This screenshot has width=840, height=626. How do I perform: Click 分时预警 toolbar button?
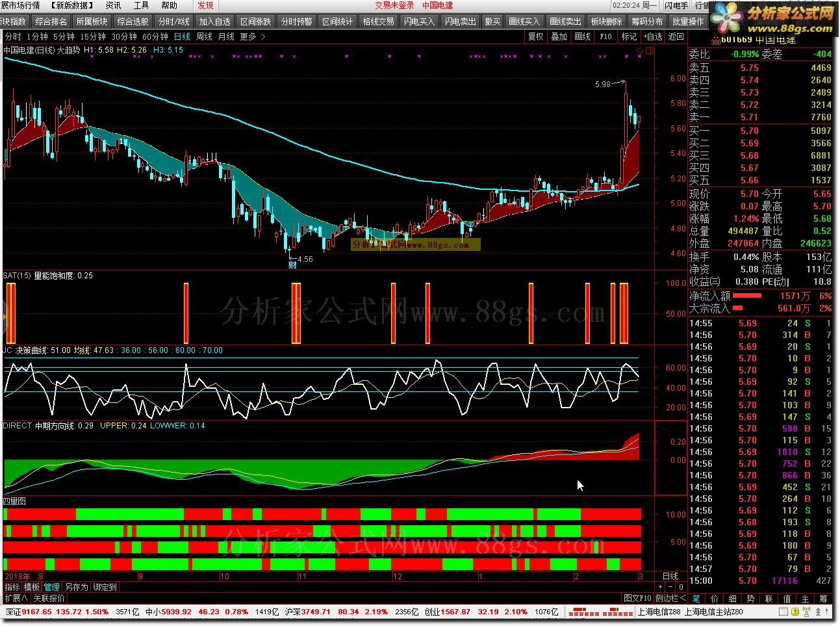297,21
